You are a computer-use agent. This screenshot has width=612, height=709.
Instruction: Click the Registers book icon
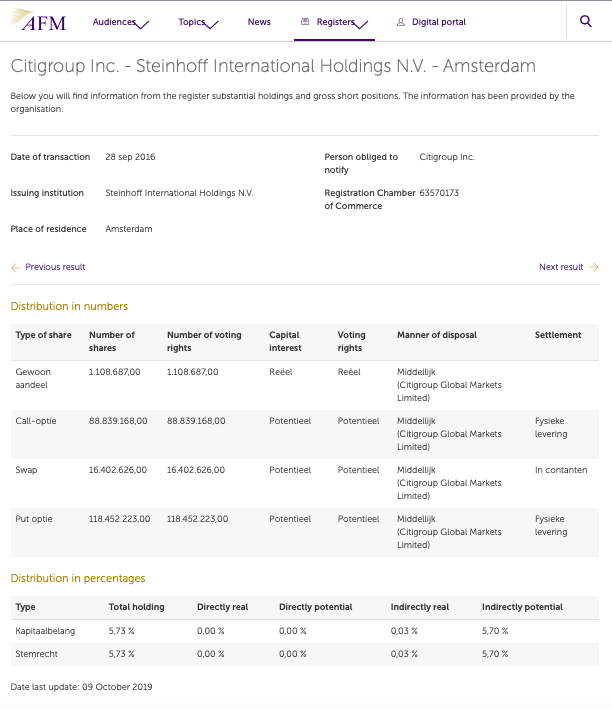tap(305, 22)
